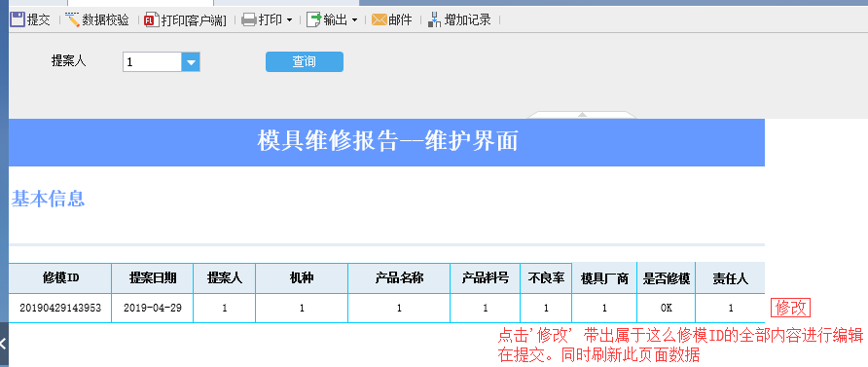Click the 邮件 envelope icon
868x367 pixels.
(379, 19)
